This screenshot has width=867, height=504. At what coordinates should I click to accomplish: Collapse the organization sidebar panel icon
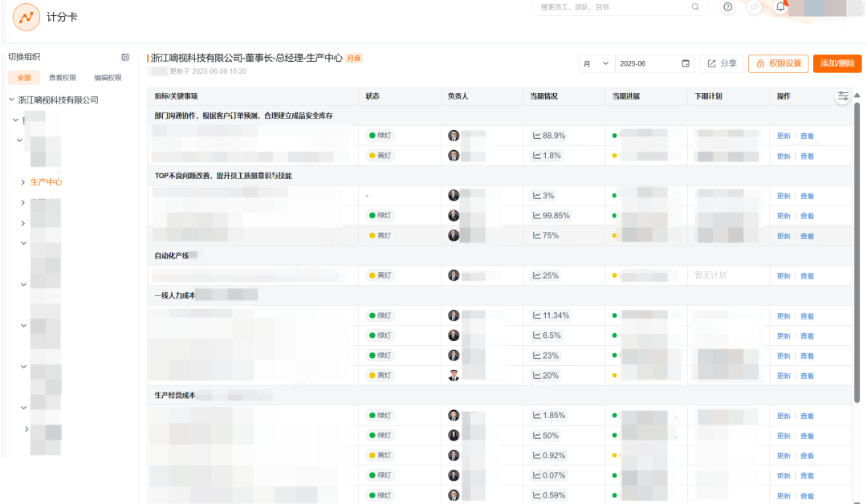(125, 57)
